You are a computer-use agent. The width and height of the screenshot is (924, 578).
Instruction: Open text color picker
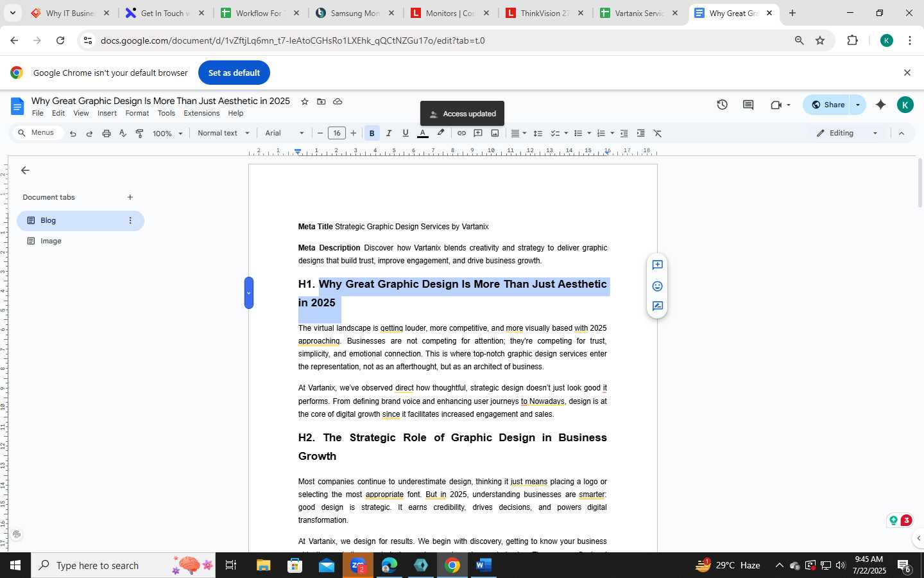coord(423,134)
